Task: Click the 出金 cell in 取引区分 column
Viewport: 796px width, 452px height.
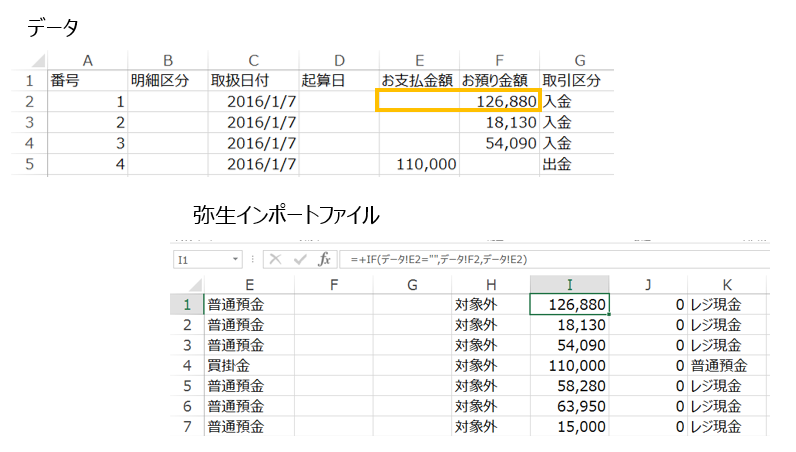Action: (577, 164)
